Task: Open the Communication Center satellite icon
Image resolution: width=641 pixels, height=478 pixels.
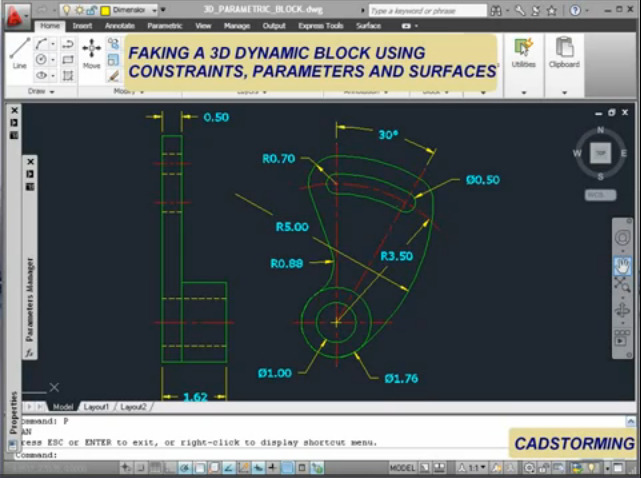Action: 536,11
